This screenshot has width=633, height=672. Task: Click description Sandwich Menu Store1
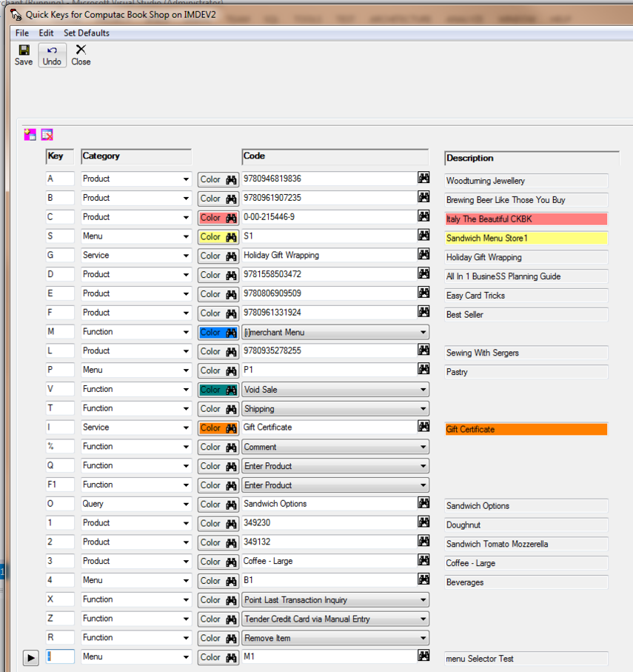(526, 239)
